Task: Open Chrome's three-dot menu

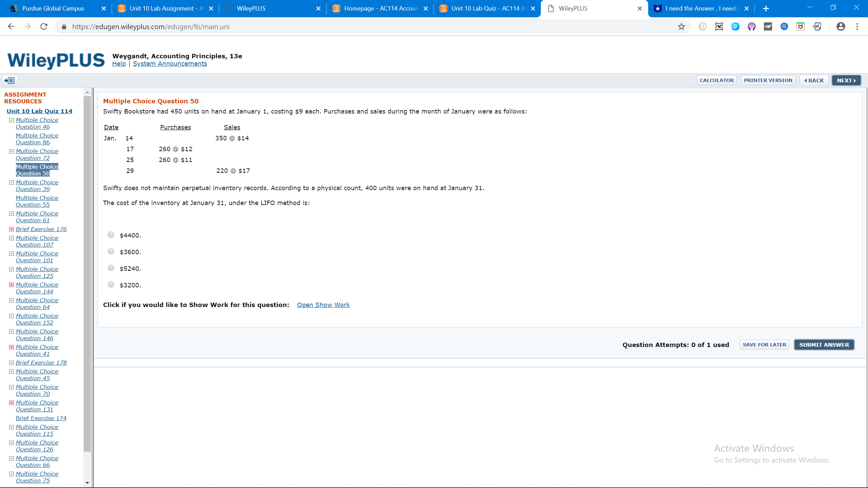Action: [857, 26]
